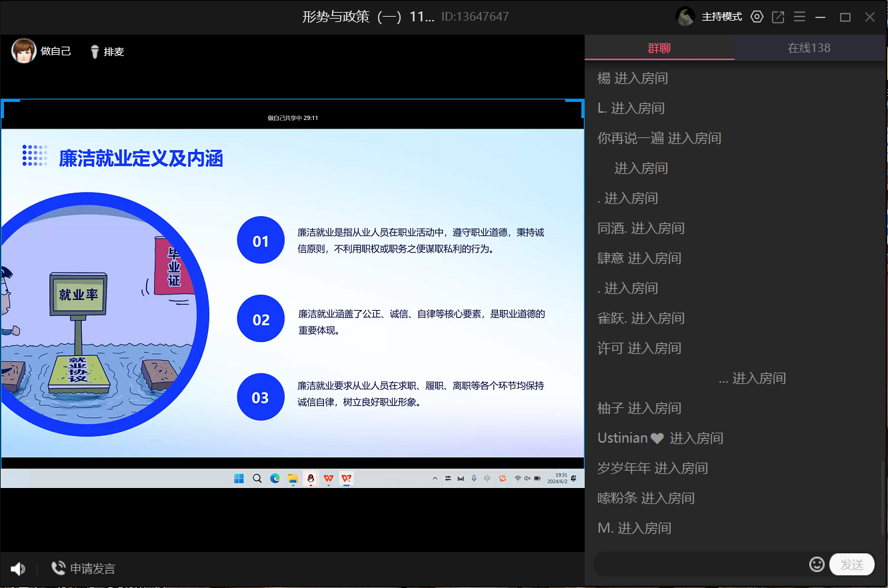Open the three-line menu in title bar
888x588 pixels.
pos(799,17)
